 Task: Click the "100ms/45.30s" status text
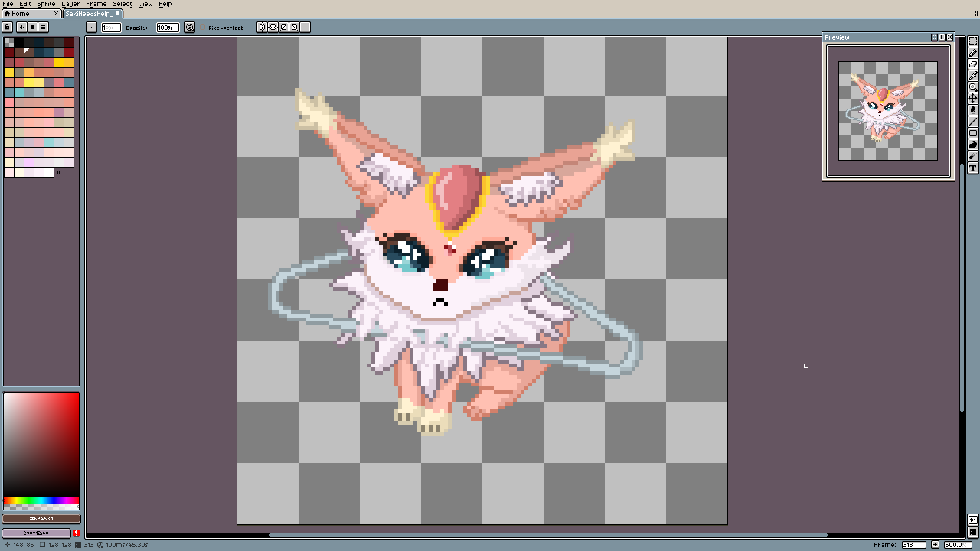[x=127, y=545]
